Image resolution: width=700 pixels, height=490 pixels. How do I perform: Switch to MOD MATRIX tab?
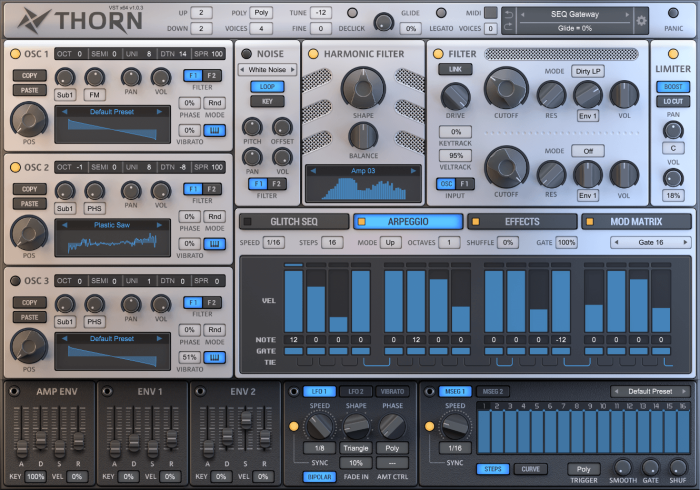click(x=636, y=221)
